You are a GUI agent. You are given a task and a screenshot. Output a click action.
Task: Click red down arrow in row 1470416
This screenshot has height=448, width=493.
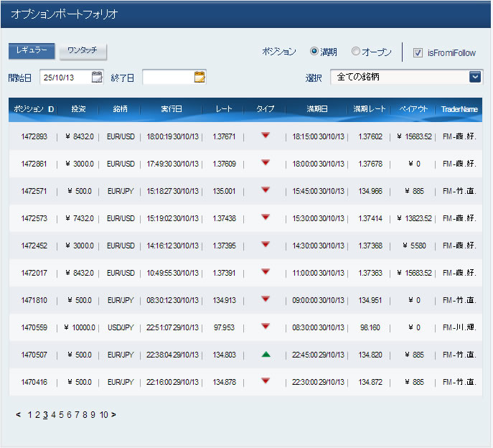pyautogui.click(x=266, y=381)
